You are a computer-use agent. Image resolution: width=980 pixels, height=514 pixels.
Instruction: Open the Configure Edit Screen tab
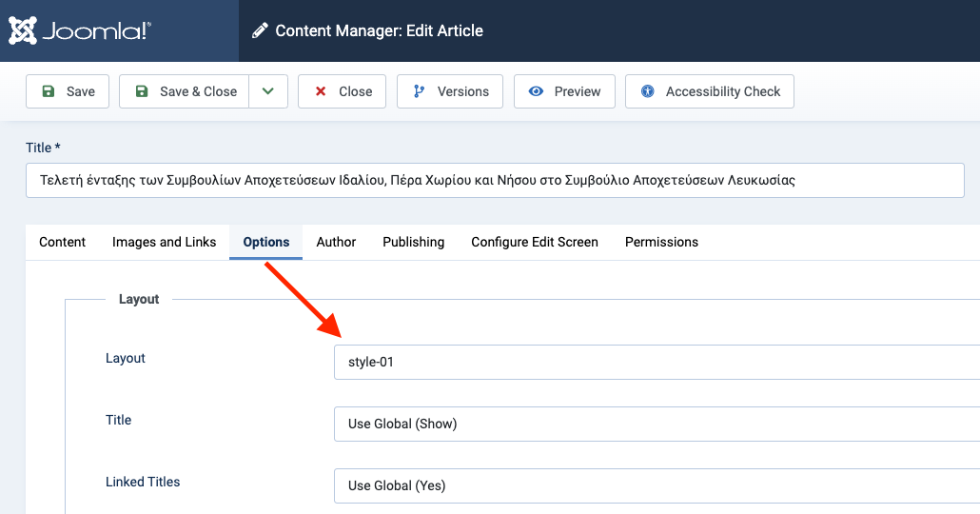[535, 242]
